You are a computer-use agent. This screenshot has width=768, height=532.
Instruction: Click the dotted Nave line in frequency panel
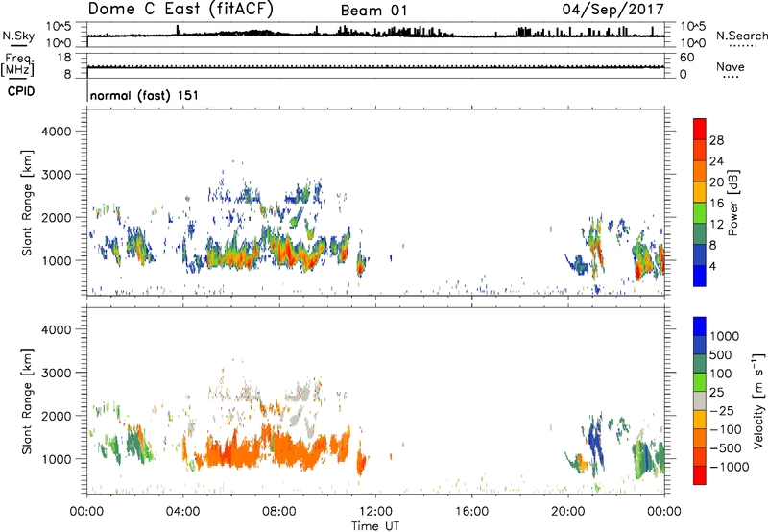coord(375,66)
